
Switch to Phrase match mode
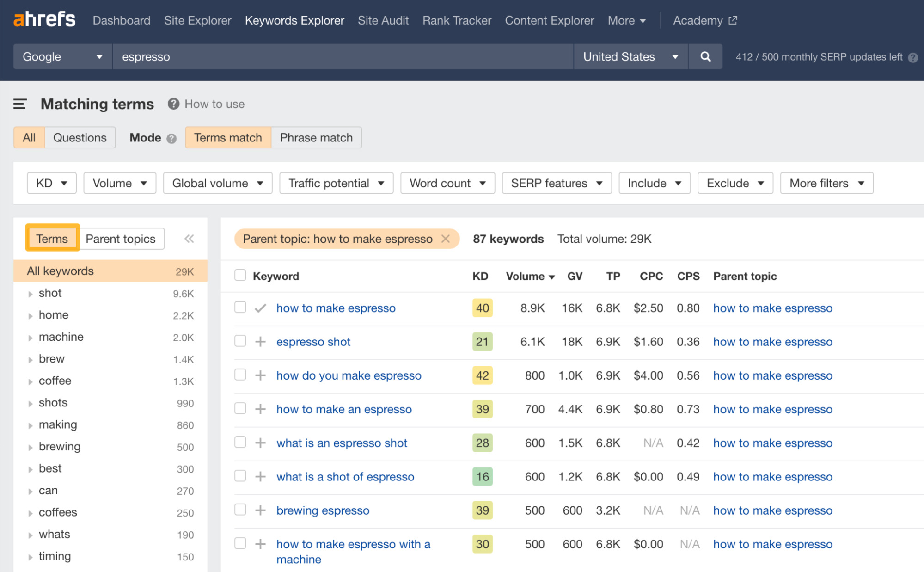coord(316,137)
